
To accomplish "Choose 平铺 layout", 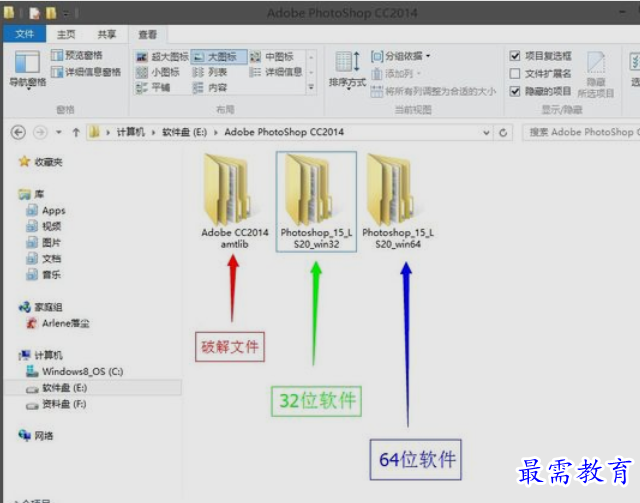I will click(153, 87).
